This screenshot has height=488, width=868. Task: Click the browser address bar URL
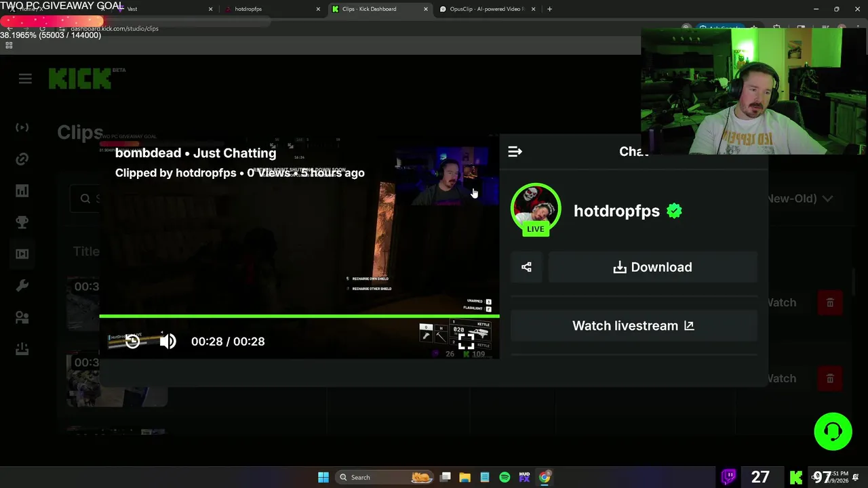tap(115, 28)
